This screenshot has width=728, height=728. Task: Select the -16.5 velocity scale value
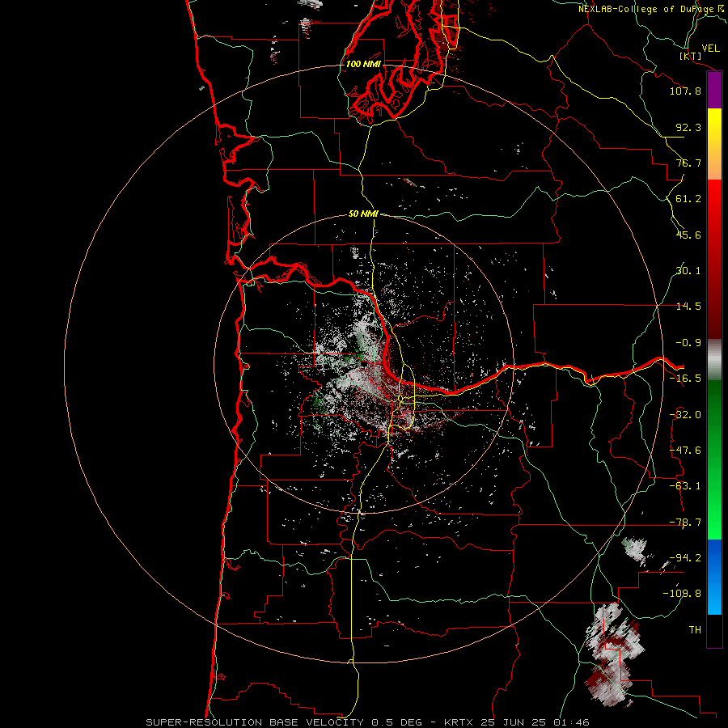685,379
